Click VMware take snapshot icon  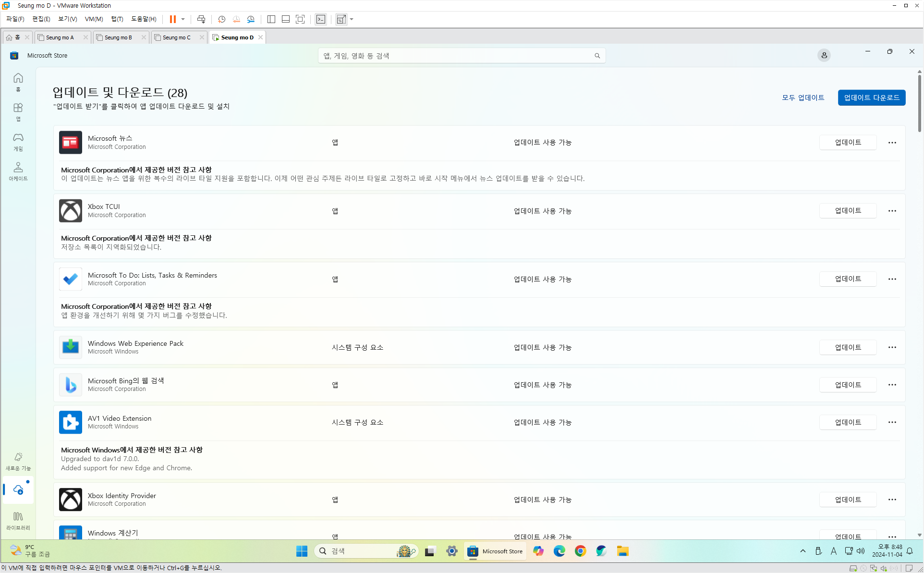click(221, 19)
